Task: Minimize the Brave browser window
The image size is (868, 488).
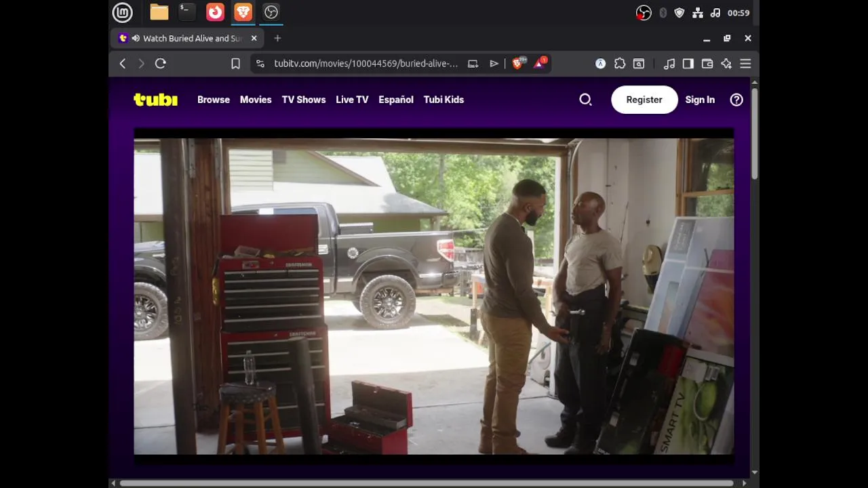Action: tap(707, 39)
